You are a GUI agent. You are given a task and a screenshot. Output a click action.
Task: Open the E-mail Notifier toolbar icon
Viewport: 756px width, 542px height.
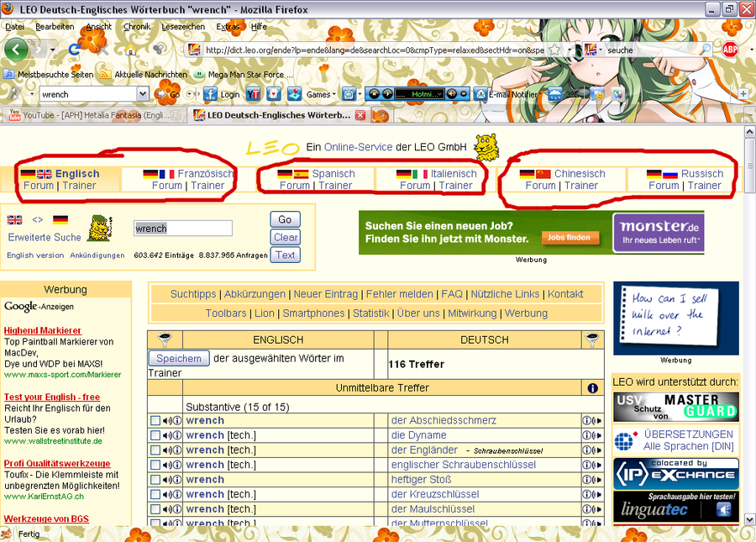(480, 94)
